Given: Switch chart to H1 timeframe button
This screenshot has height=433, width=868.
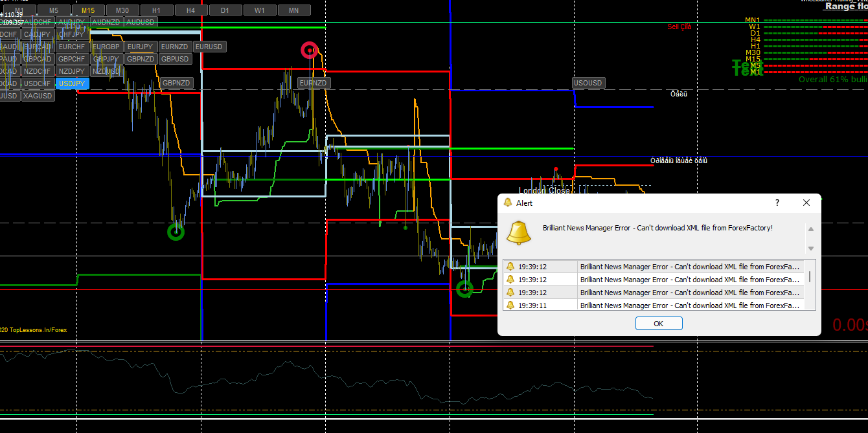Looking at the screenshot, I should [156, 10].
